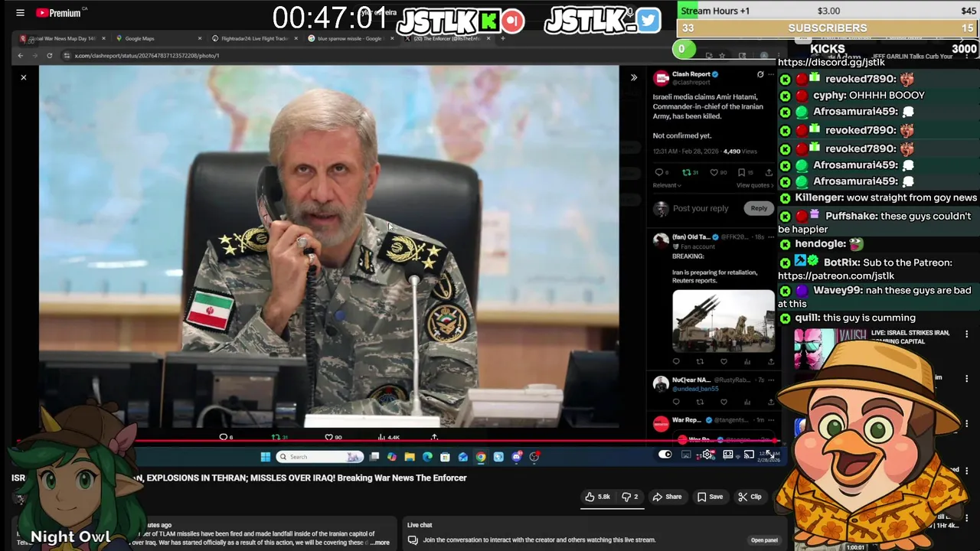980x551 pixels.
Task: Like the video with 5.8k thumbs up
Action: tap(597, 497)
